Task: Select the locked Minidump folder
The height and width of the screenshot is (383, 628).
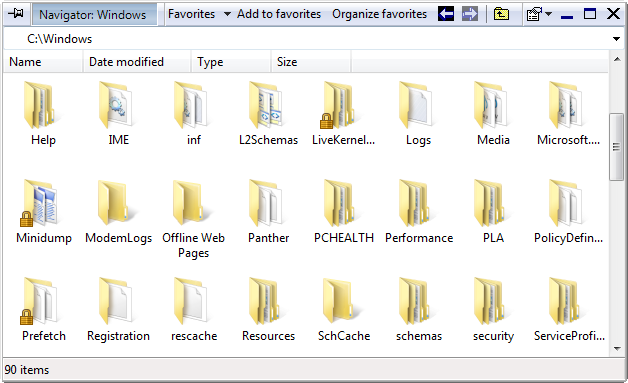Action: coord(43,212)
